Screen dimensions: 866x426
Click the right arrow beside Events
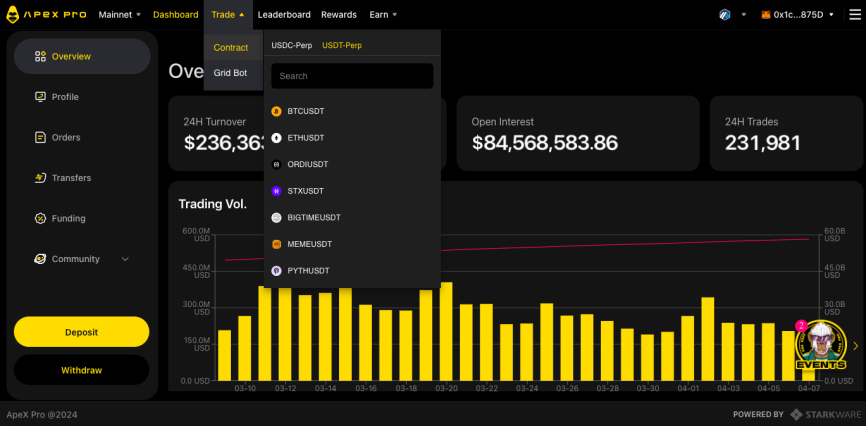coord(856,346)
